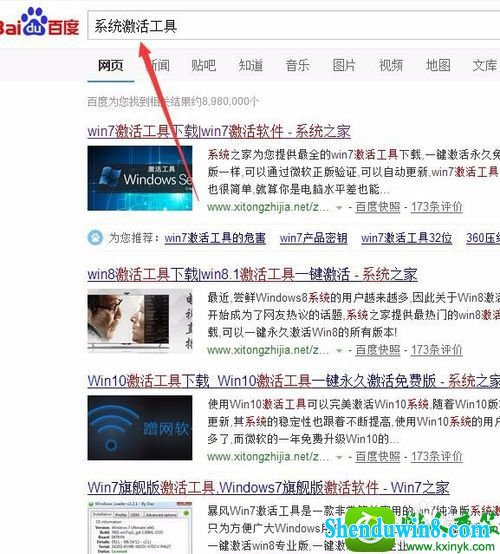Open the 地图 tab
The image size is (500, 554).
(438, 66)
